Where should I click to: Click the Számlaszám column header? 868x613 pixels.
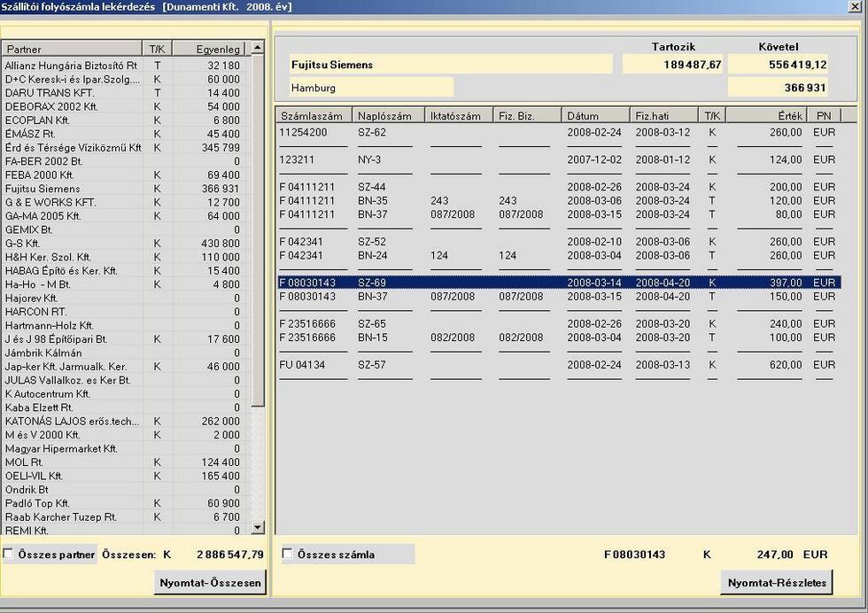(314, 116)
